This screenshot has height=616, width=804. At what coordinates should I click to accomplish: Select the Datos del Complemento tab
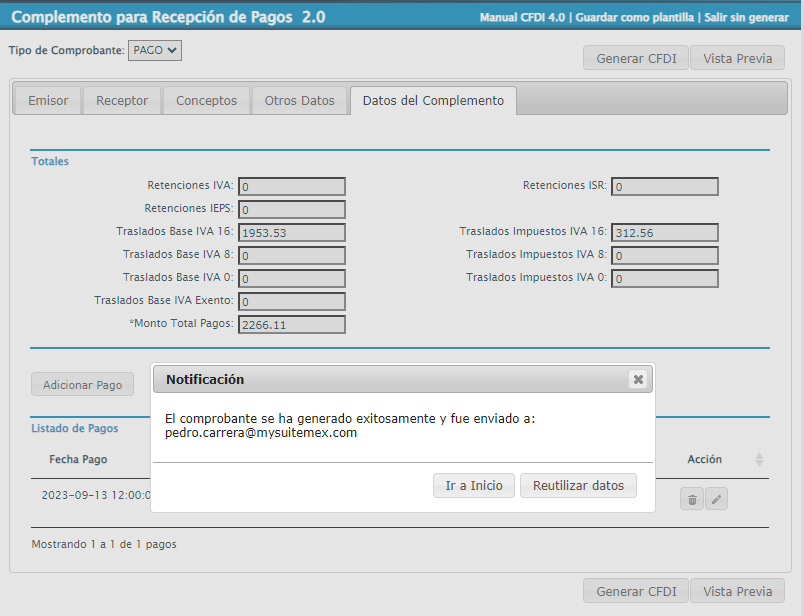433,101
